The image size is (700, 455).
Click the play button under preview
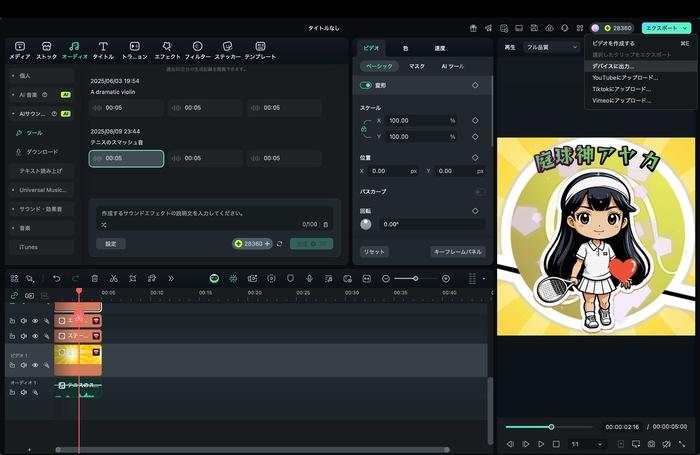click(541, 444)
